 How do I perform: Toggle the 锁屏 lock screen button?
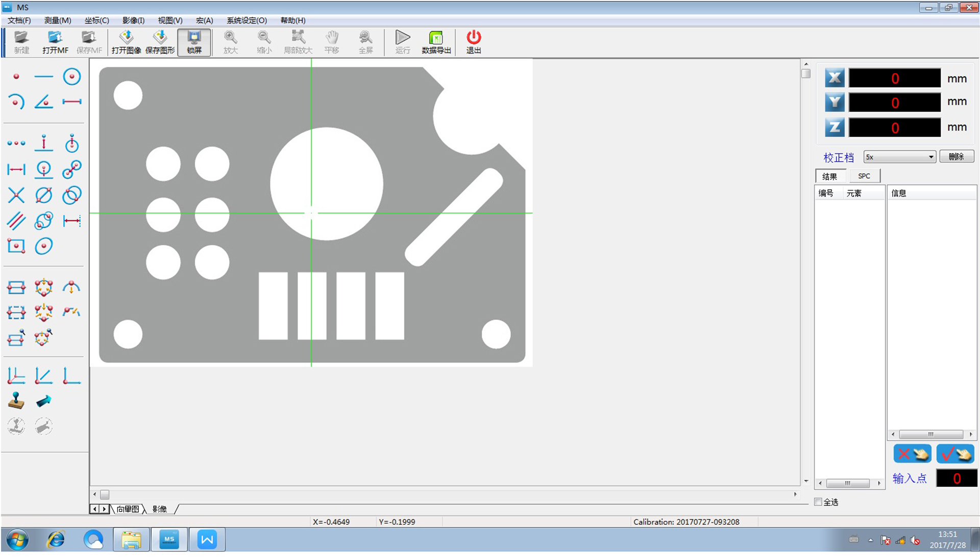(x=194, y=42)
